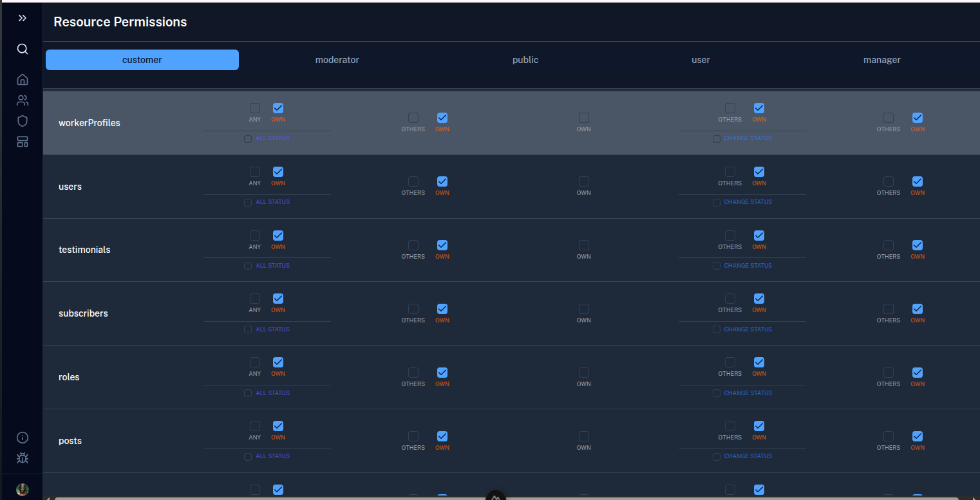Click the horizontal scrollbar at page bottom
980x500 pixels.
pyautogui.click(x=506, y=498)
